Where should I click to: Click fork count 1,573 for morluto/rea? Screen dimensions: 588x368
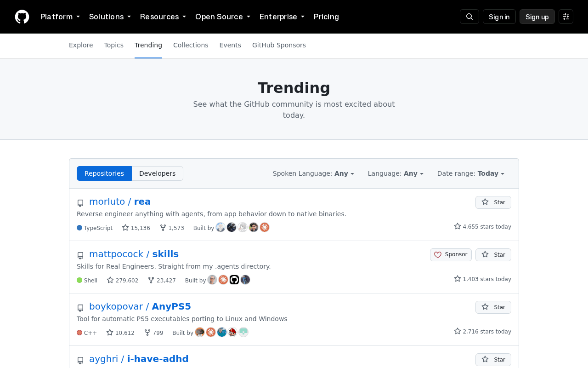(x=172, y=228)
